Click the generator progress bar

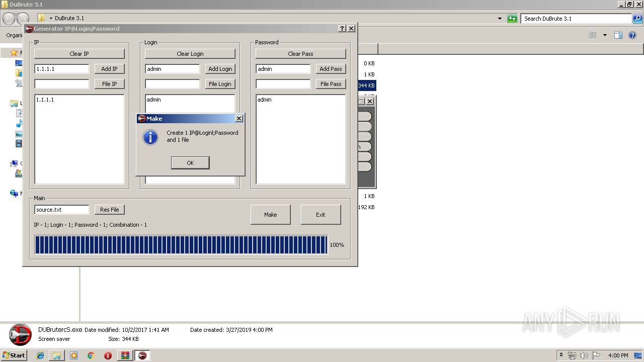point(181,245)
